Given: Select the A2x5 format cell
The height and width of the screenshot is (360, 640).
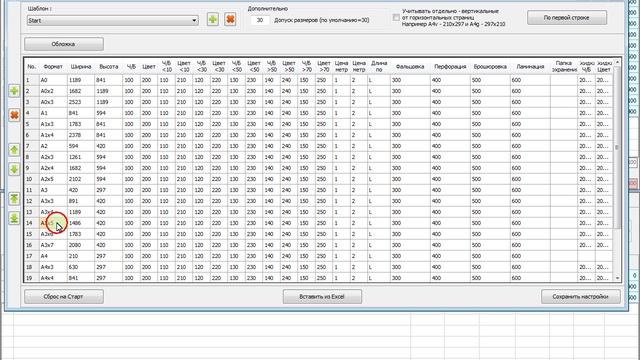Looking at the screenshot, I should coord(53,179).
